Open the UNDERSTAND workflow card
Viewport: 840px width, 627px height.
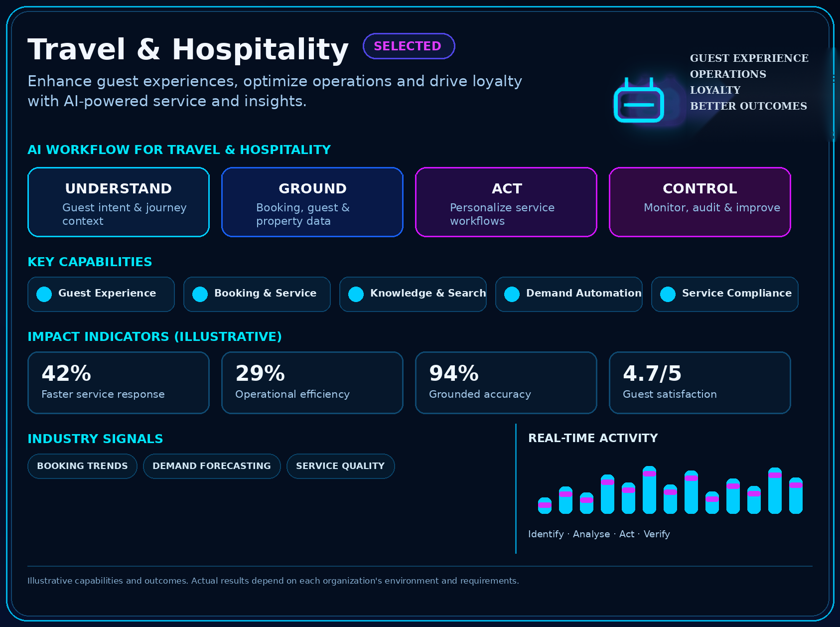(119, 202)
